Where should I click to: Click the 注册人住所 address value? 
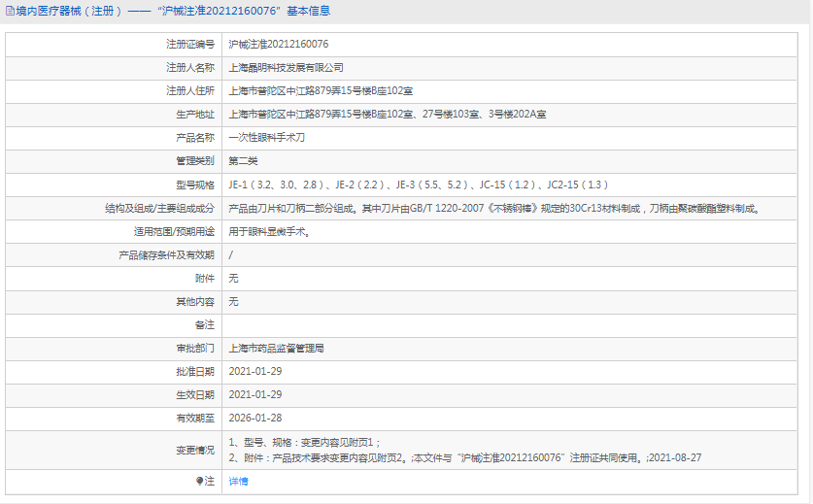(x=321, y=91)
